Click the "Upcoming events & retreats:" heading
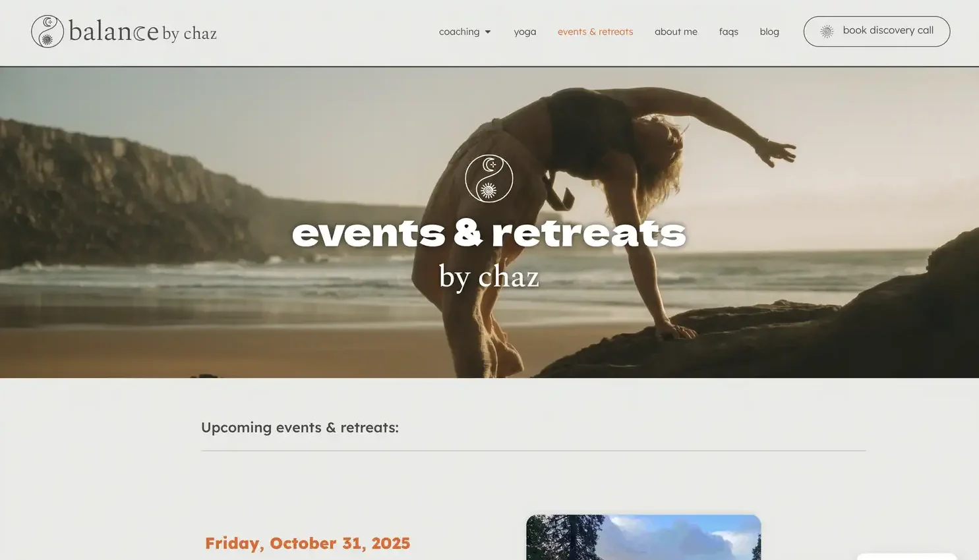 (300, 428)
